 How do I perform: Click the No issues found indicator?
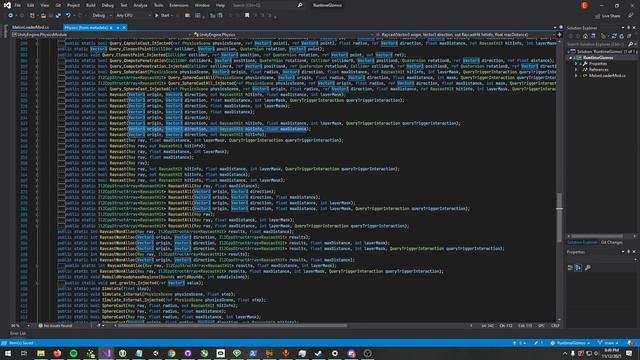[55, 326]
